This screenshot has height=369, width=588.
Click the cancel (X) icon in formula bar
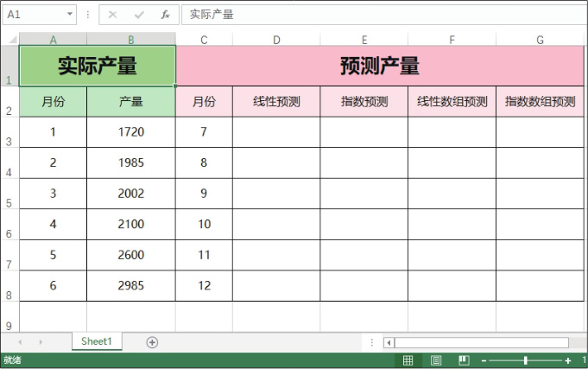(112, 15)
